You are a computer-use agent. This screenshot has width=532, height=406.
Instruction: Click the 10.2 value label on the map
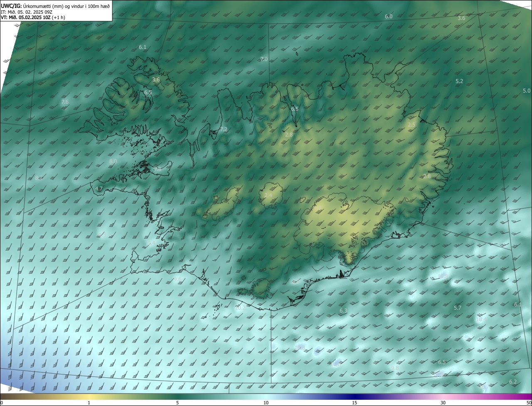click(240, 308)
